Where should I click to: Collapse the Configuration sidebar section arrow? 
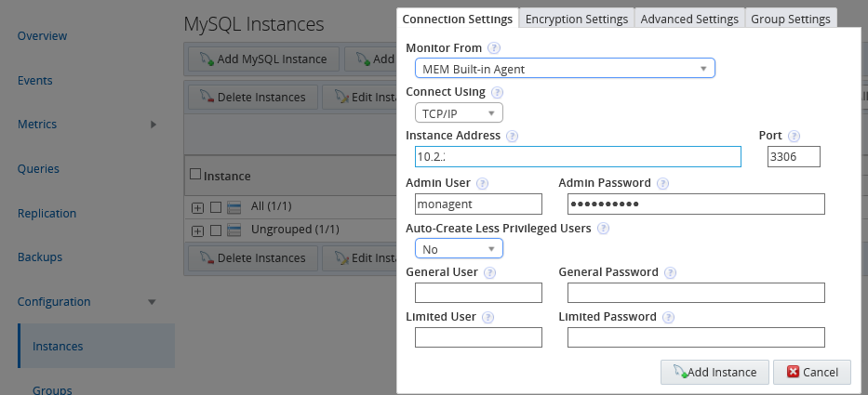point(153,302)
